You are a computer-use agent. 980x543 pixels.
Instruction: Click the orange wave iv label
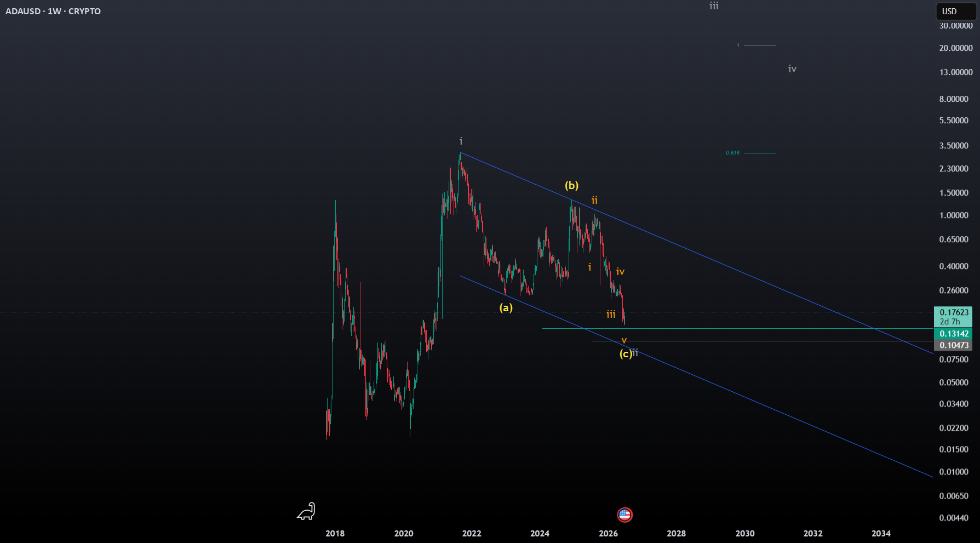pos(620,271)
